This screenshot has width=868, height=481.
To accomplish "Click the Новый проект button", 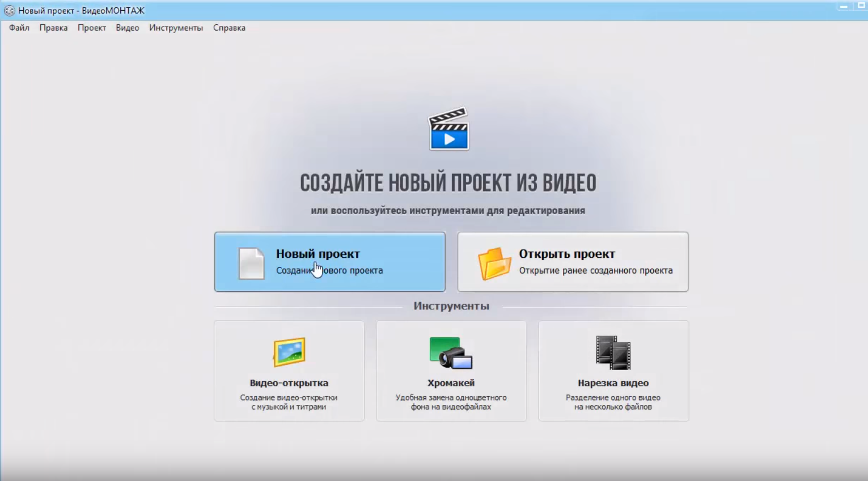I will (x=330, y=262).
